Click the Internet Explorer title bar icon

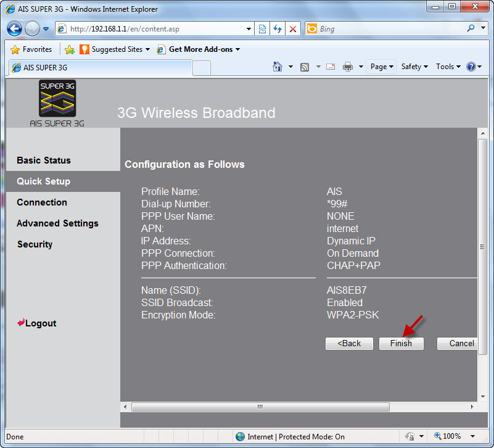click(x=10, y=9)
